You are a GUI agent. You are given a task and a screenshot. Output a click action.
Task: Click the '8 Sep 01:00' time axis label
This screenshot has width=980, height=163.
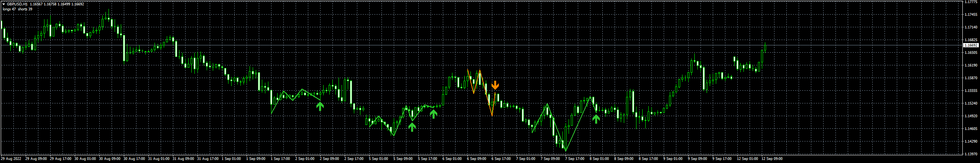tap(600, 159)
